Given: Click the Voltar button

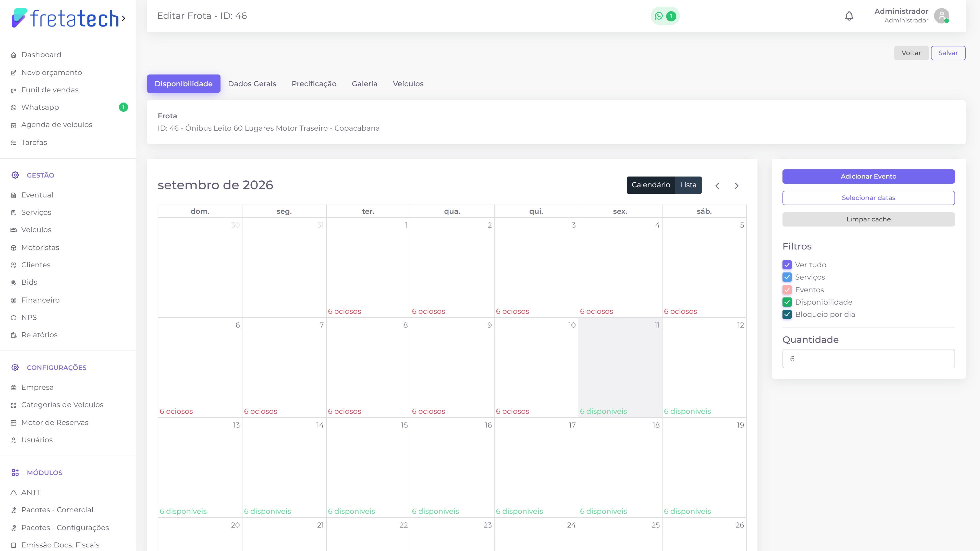Looking at the screenshot, I should pos(911,53).
